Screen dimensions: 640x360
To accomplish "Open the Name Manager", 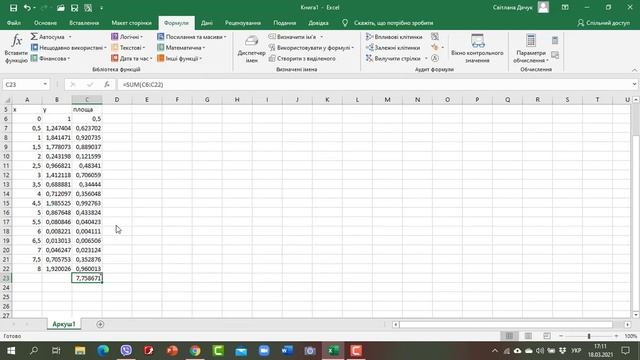I will point(251,48).
